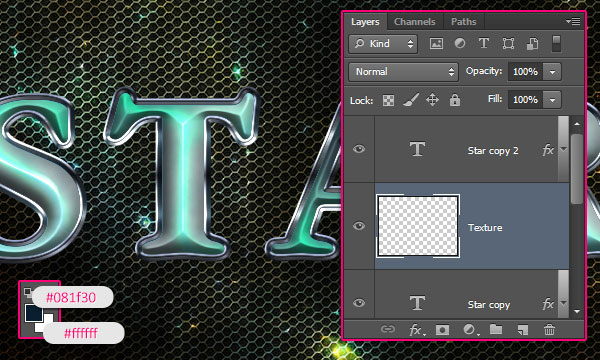Create new fill or adjustment layer
The image size is (600, 360).
point(470,329)
